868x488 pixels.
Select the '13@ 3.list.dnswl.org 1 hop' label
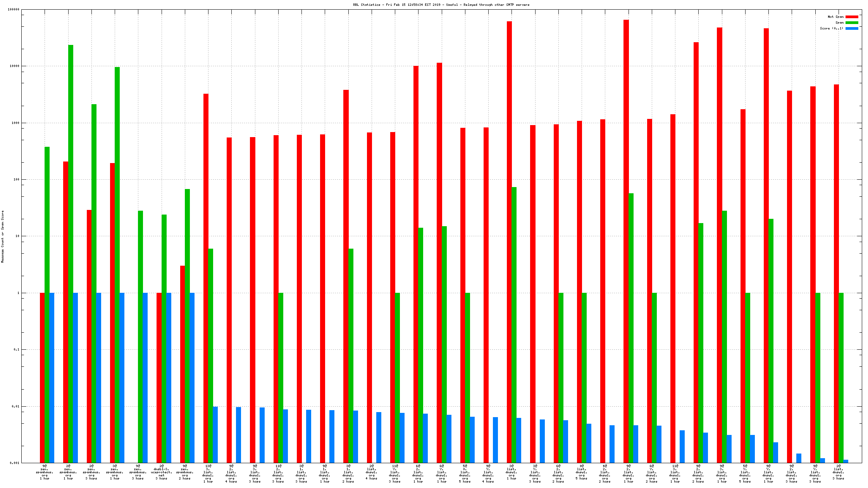[x=208, y=474]
